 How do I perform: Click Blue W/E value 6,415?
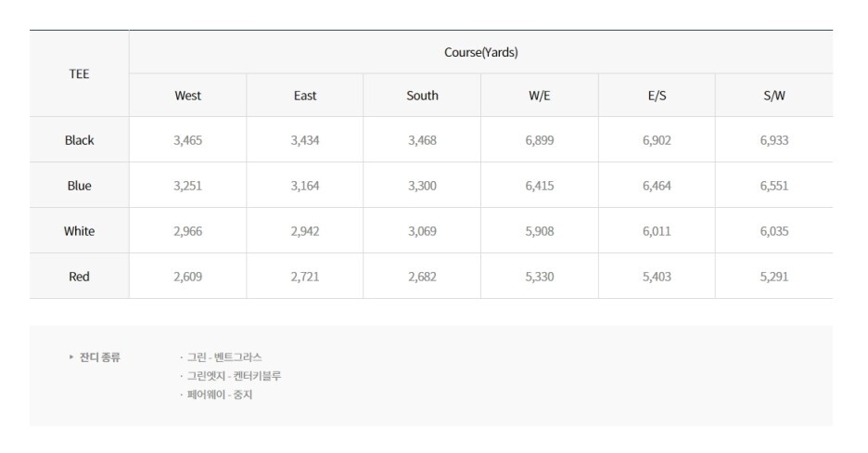pyautogui.click(x=540, y=186)
